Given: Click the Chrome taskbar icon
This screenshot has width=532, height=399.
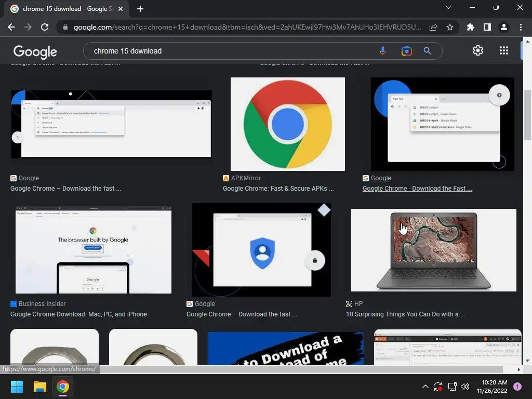Looking at the screenshot, I should coord(63,387).
